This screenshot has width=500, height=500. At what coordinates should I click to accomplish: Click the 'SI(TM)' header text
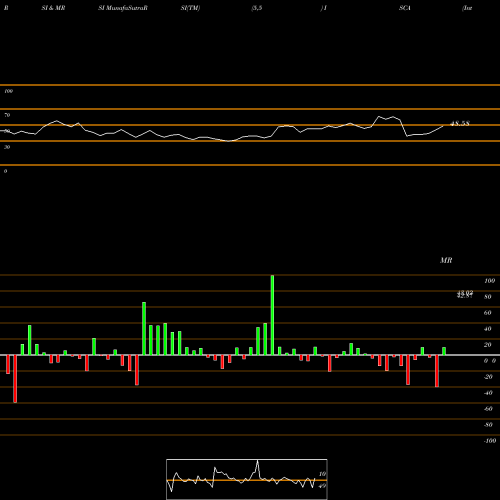coord(190,8)
